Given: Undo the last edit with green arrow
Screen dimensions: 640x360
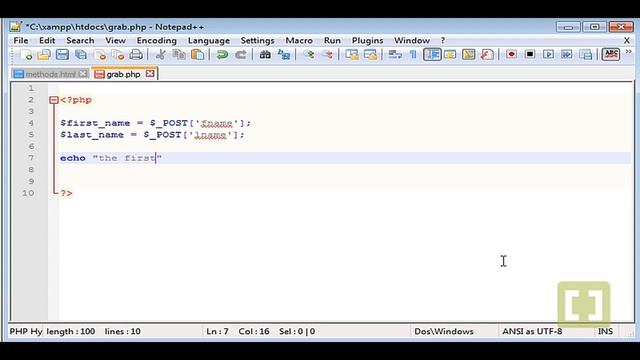Looking at the screenshot, I should tap(222, 55).
